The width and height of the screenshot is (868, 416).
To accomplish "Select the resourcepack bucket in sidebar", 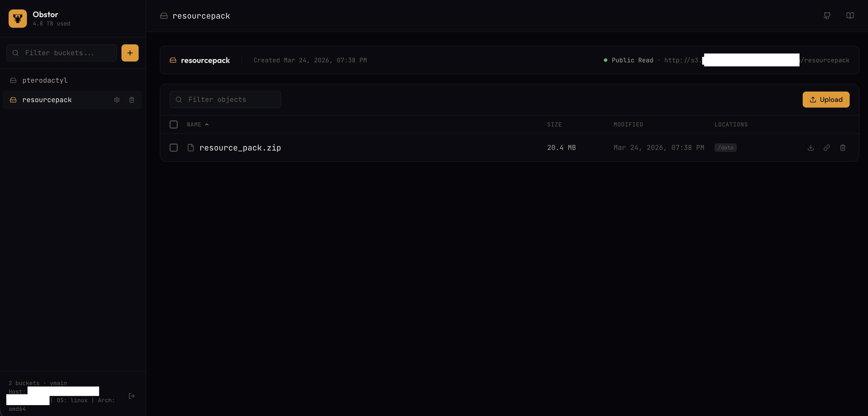I will click(x=47, y=100).
